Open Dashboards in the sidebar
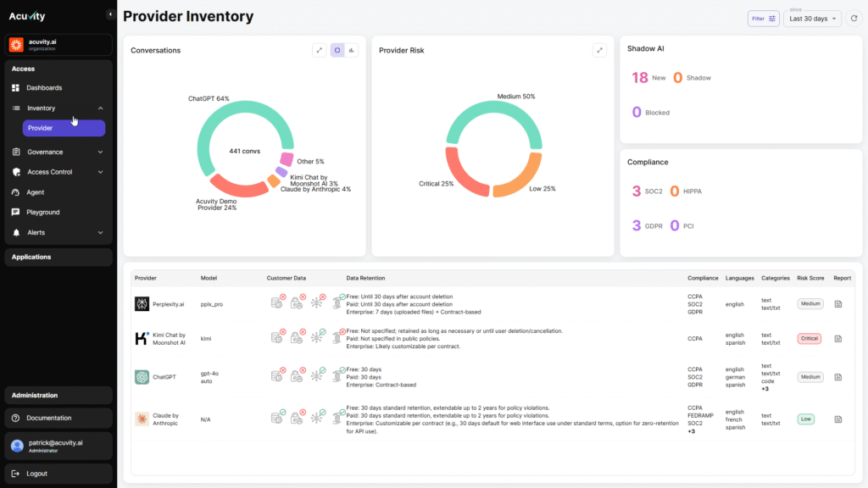Viewport: 868px width, 488px height. click(58, 88)
